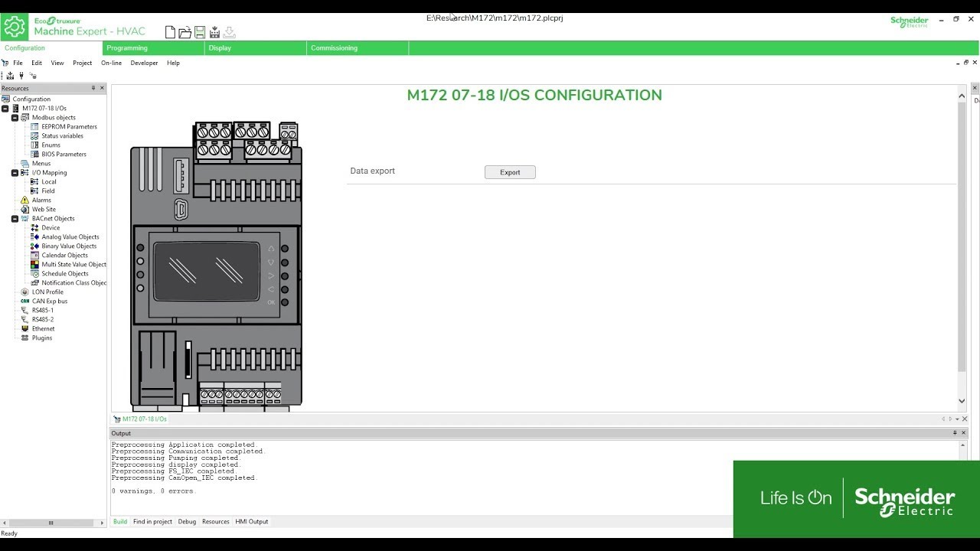Open the Project menu
Screen dimensions: 980x551
82,64
